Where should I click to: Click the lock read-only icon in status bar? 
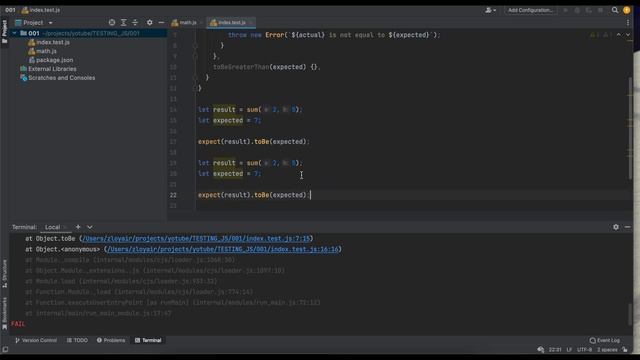[625, 350]
